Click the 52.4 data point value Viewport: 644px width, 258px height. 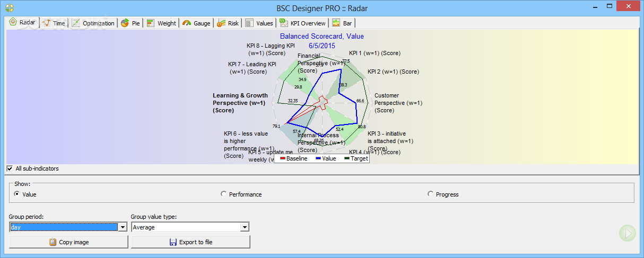(x=340, y=129)
